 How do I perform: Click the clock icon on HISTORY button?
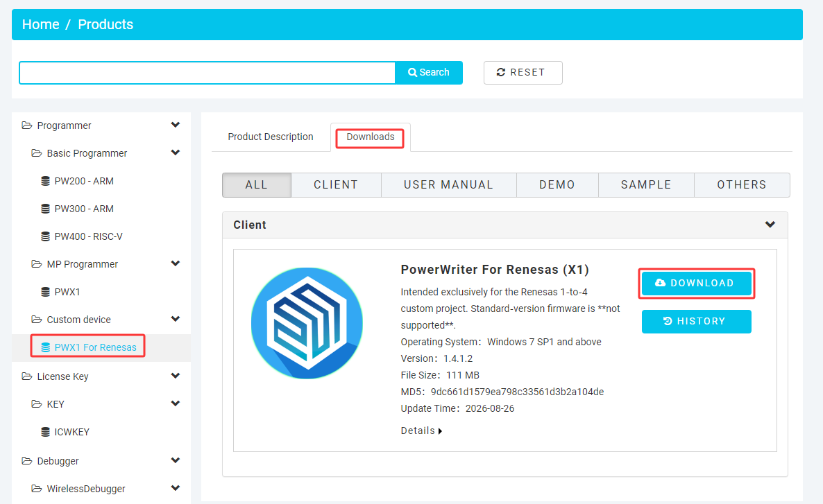click(x=668, y=321)
